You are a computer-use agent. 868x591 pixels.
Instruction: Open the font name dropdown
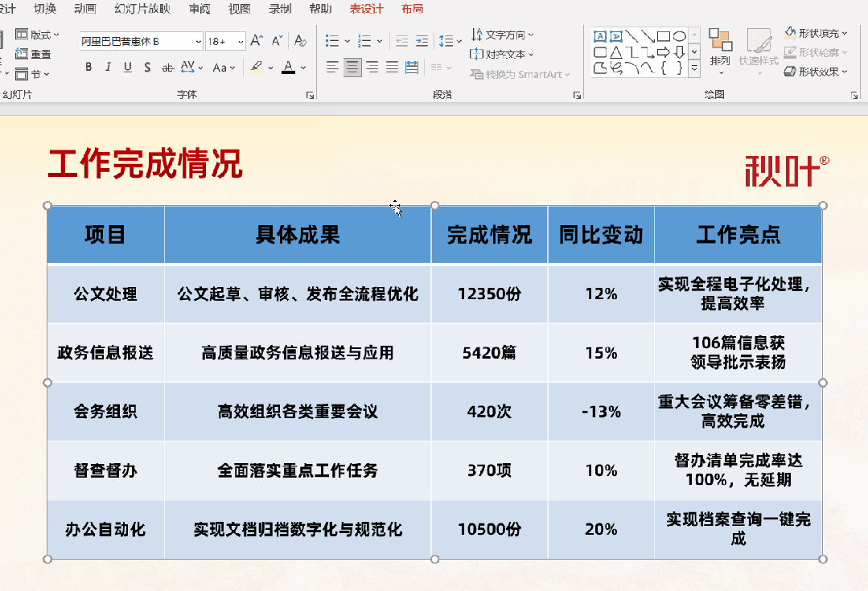(198, 41)
